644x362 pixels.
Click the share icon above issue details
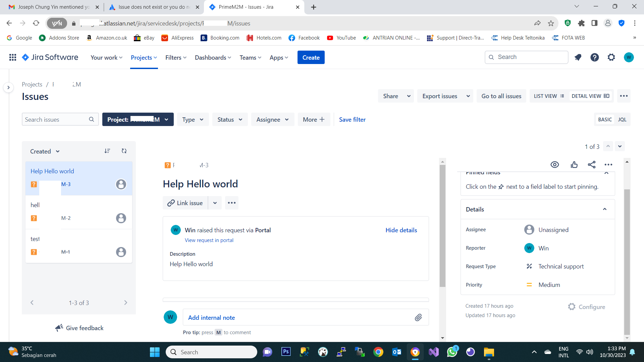tap(591, 165)
